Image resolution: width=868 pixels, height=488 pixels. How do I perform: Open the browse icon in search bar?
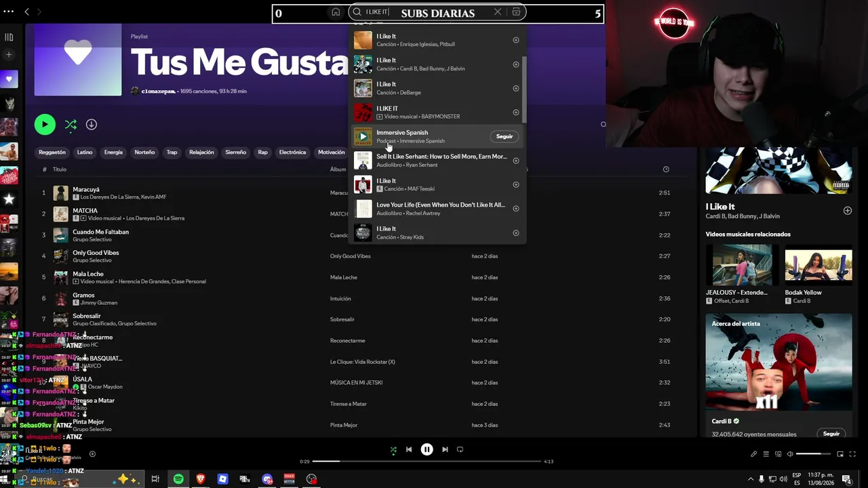pos(516,12)
